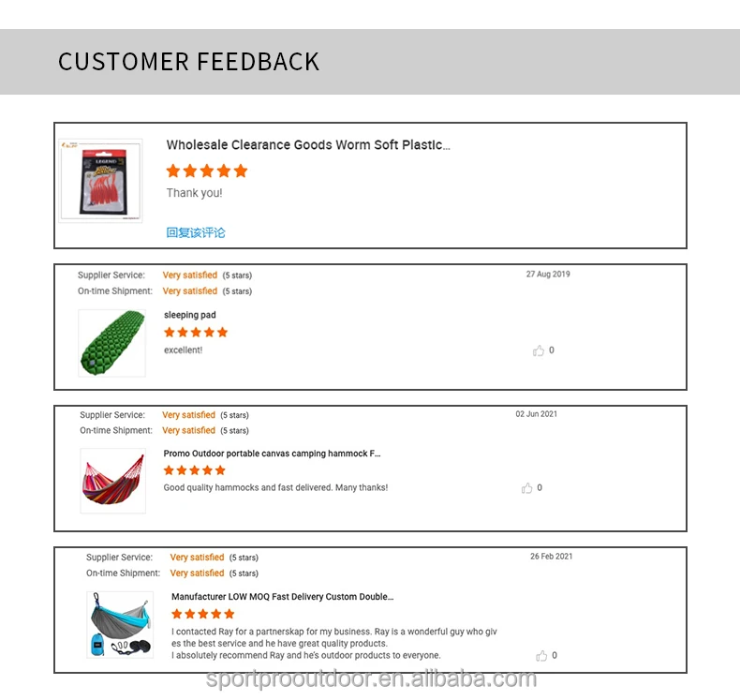Open Wholesale Clearance Goods Worm Soft Plastic title
This screenshot has width=740, height=700.
[308, 145]
